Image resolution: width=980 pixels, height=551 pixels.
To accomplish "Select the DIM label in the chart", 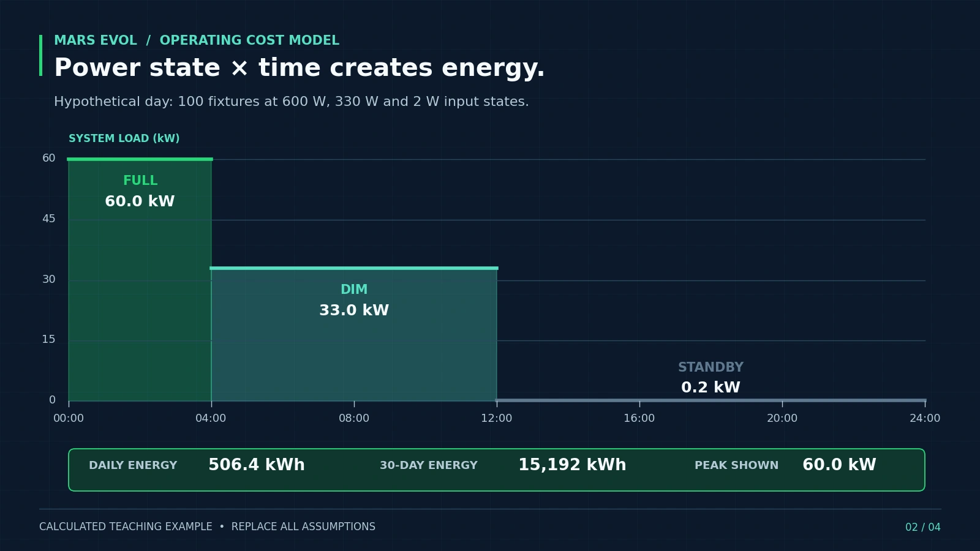I will pyautogui.click(x=354, y=290).
